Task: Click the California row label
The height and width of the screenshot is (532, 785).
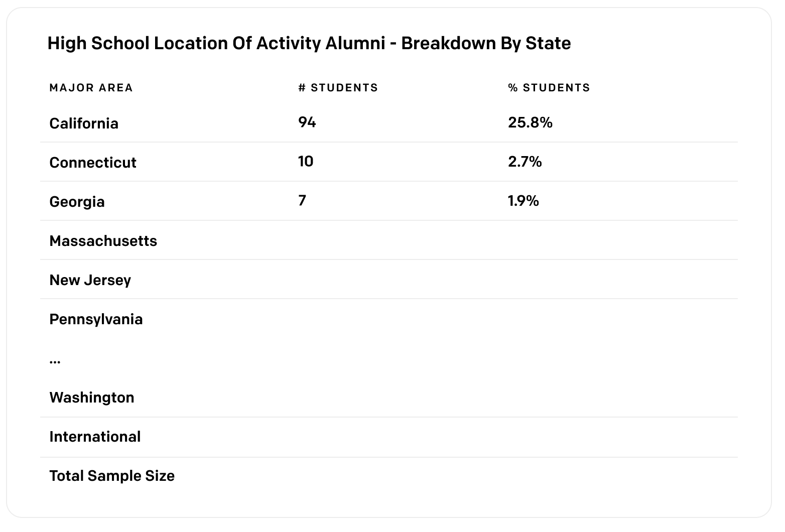Action: click(84, 123)
